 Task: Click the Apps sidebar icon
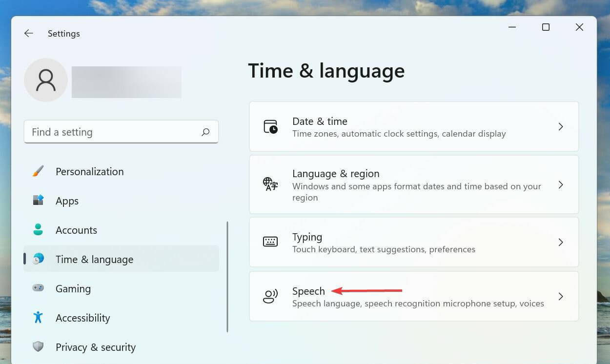(38, 201)
